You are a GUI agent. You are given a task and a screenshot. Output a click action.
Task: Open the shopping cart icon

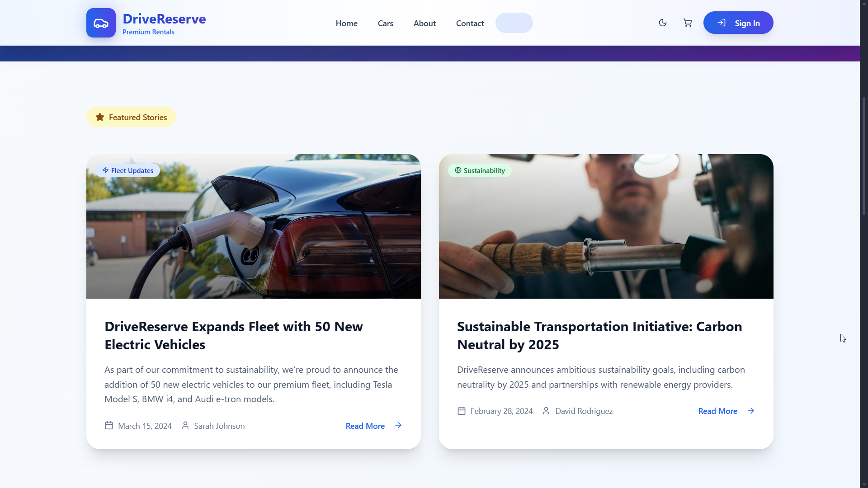click(688, 23)
